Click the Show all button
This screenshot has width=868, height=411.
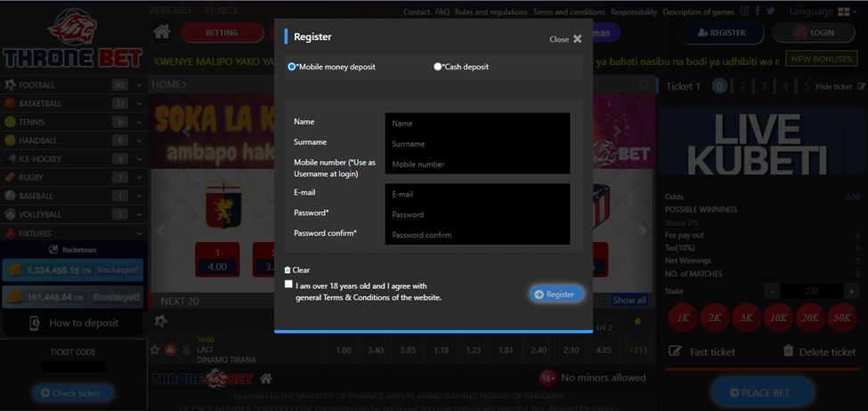coord(629,301)
